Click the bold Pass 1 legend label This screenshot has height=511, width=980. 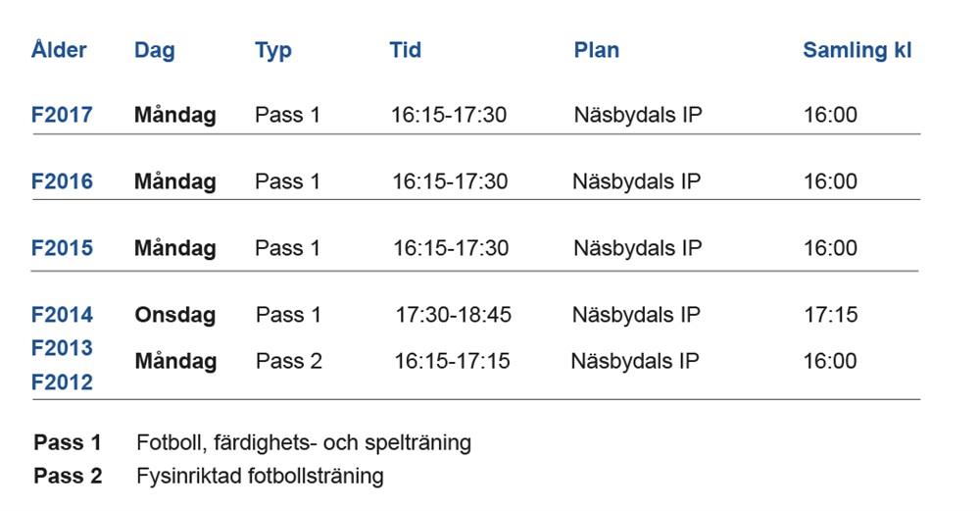[68, 442]
